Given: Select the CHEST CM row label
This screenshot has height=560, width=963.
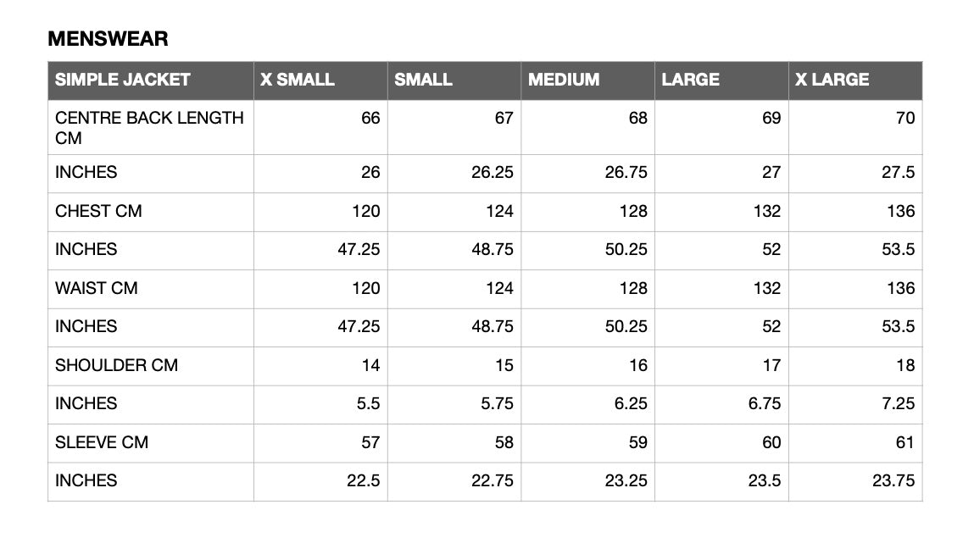Looking at the screenshot, I should tap(98, 211).
